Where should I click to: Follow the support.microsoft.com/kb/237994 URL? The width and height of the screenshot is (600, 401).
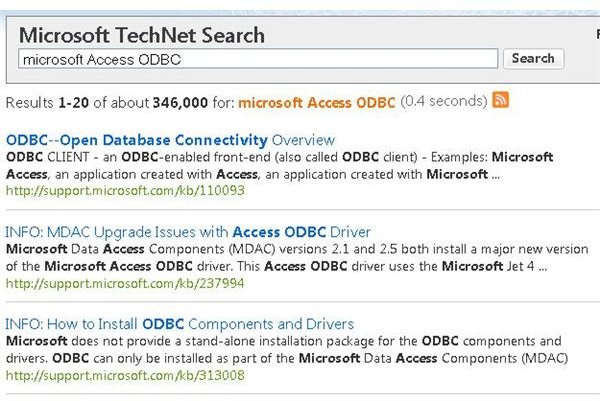coord(125,283)
